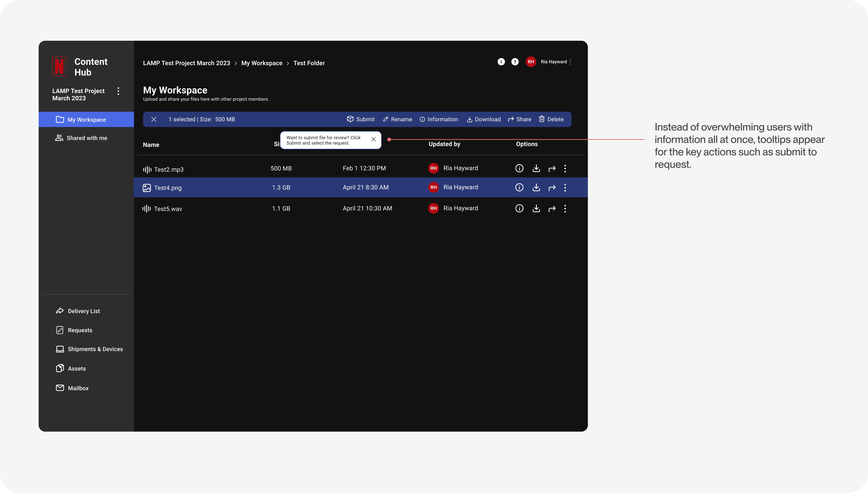868x493 pixels.
Task: Click the top bar info circle icon
Action: (501, 62)
